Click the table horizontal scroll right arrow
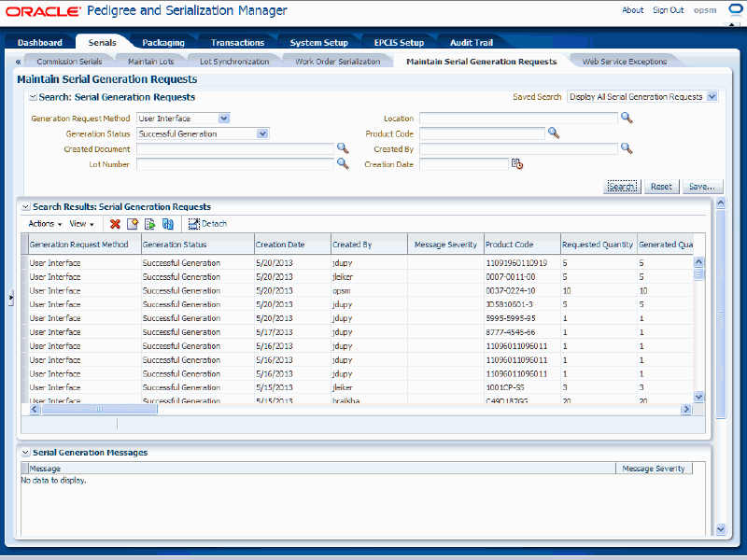This screenshot has height=560, width=747. [686, 409]
